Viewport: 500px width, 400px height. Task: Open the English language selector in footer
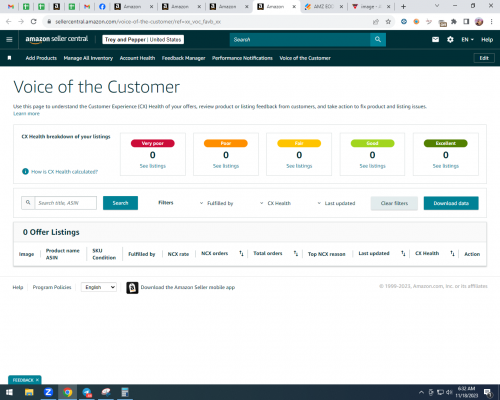click(x=99, y=287)
